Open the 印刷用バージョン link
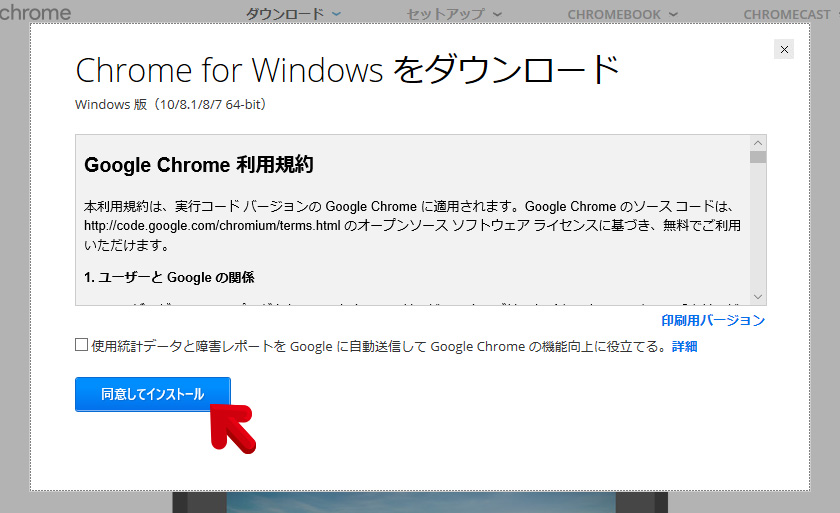This screenshot has height=513, width=840. point(713,321)
